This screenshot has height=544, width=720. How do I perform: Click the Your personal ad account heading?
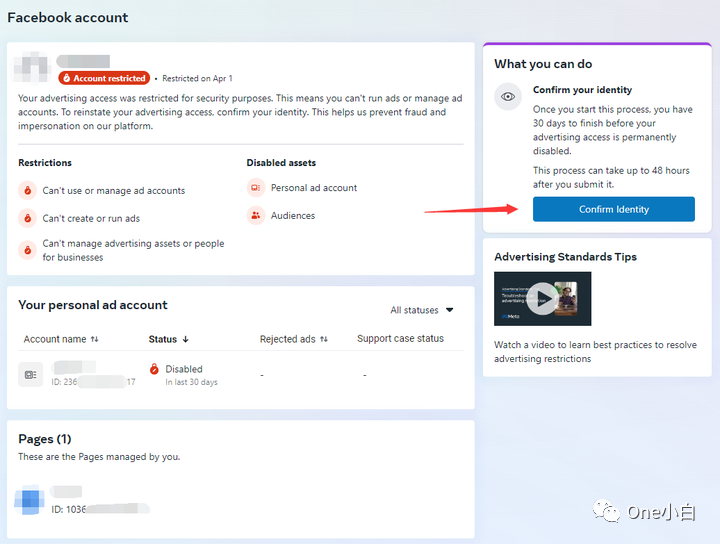tap(93, 305)
